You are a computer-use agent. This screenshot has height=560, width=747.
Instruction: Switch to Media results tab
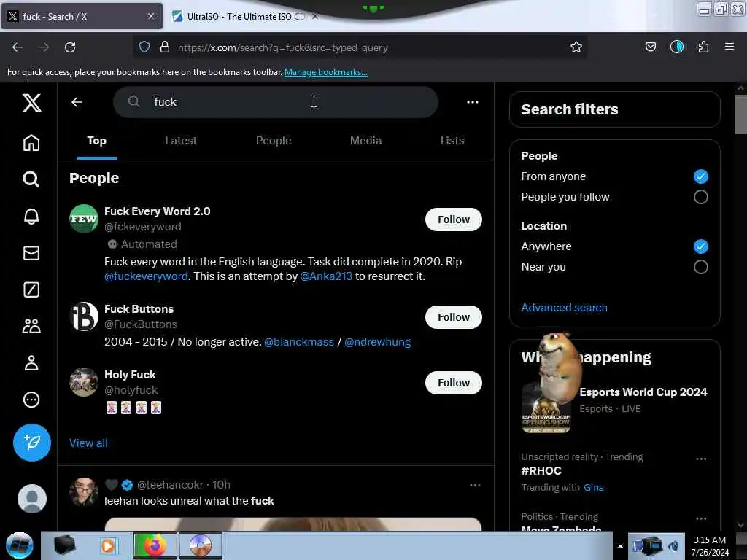[x=366, y=141]
